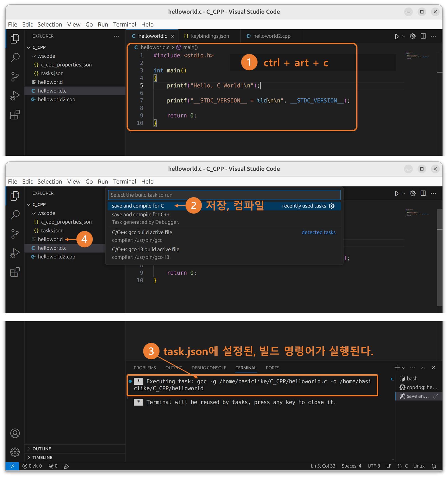This screenshot has height=477, width=448.
Task: Open run options dropdown in task picker window
Action: [x=403, y=193]
